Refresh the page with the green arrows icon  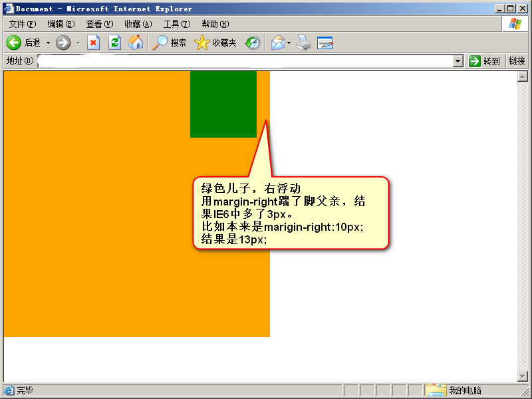click(x=114, y=43)
